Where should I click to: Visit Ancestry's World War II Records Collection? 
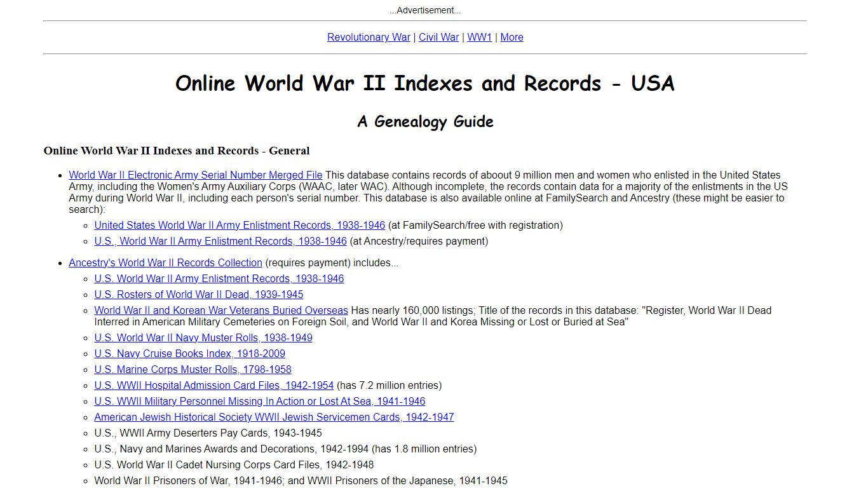click(x=165, y=262)
